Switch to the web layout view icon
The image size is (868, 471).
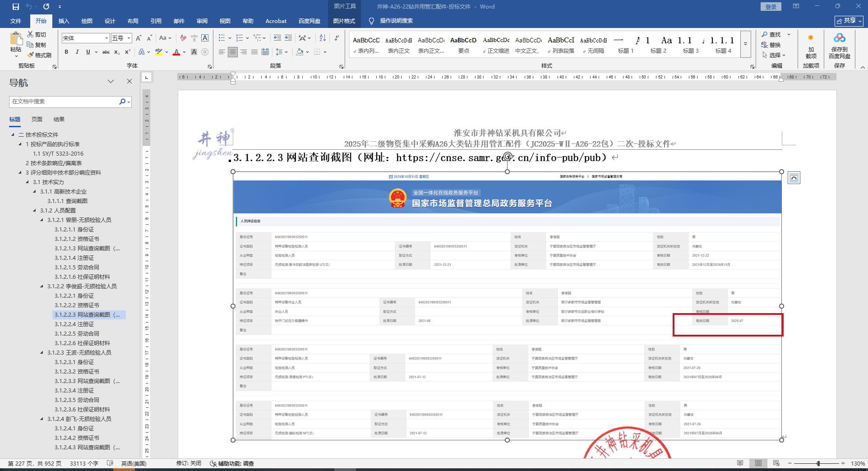pos(776,463)
